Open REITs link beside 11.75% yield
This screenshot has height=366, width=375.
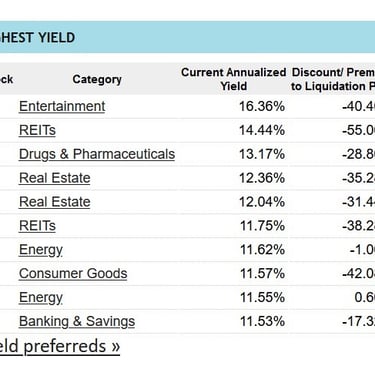click(37, 226)
